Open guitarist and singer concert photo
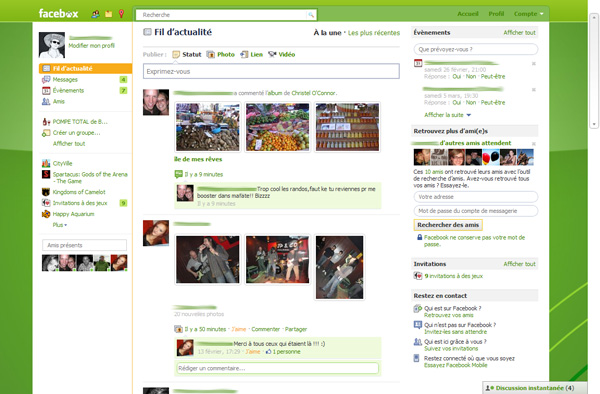 click(208, 260)
